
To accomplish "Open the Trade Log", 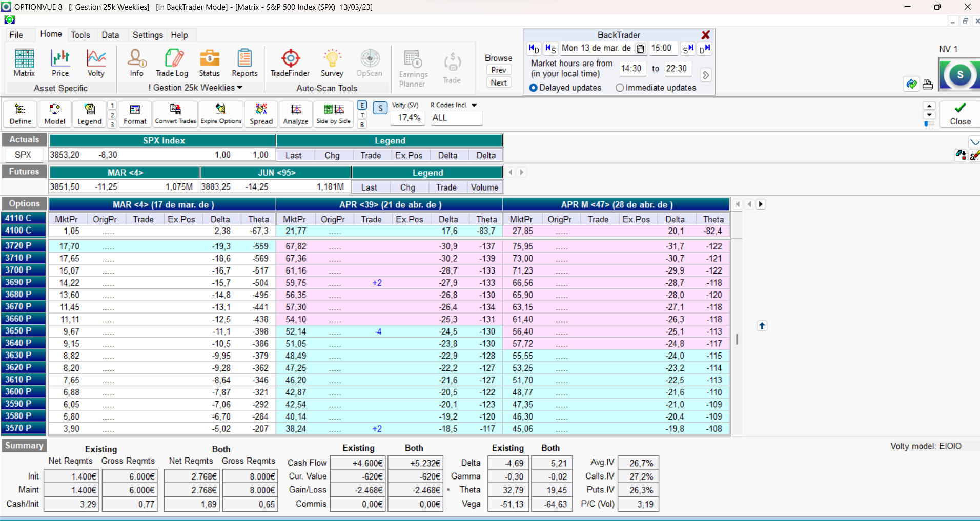I will [x=172, y=63].
